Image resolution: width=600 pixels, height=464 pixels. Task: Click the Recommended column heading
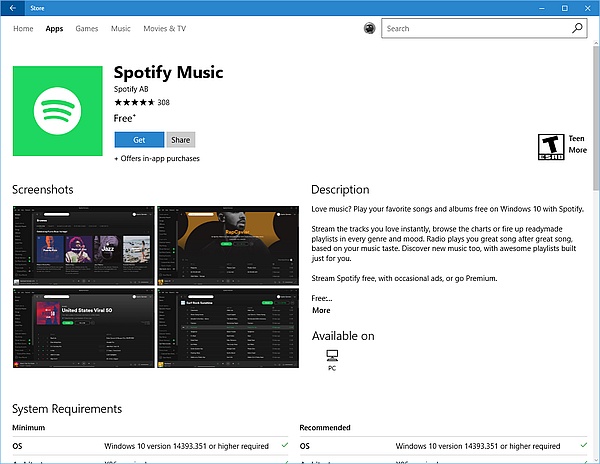click(x=325, y=428)
